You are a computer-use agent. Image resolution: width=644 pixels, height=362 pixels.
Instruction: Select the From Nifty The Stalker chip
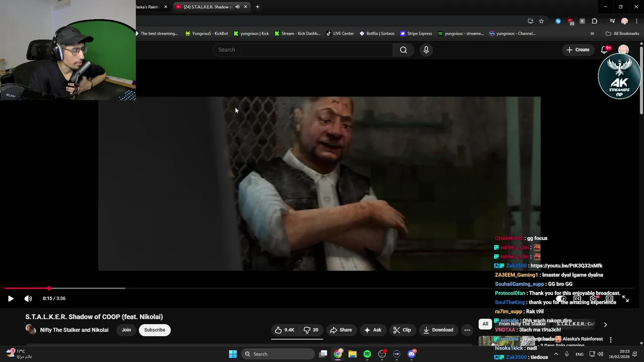522,324
